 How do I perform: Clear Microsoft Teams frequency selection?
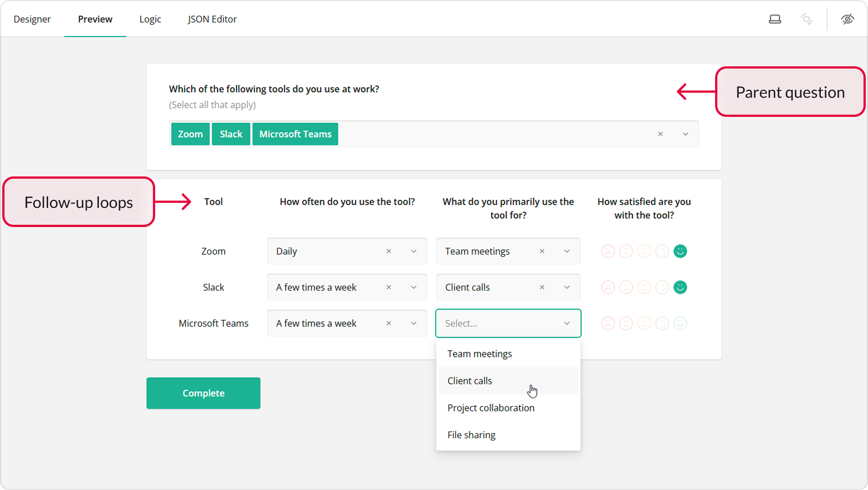coord(388,323)
